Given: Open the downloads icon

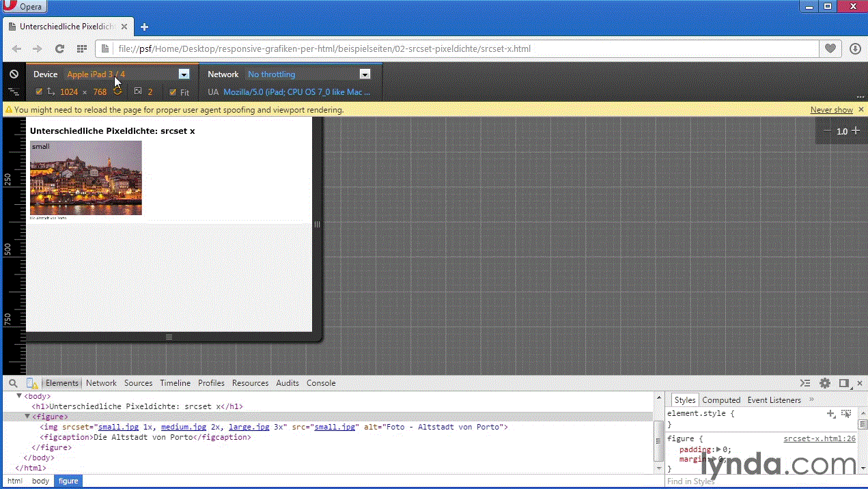Looking at the screenshot, I should [x=855, y=49].
